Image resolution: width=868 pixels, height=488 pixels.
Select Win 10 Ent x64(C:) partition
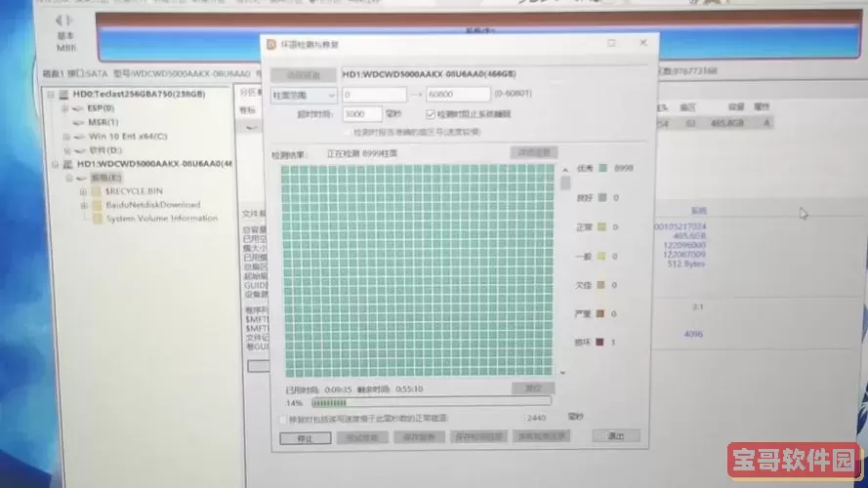(128, 136)
